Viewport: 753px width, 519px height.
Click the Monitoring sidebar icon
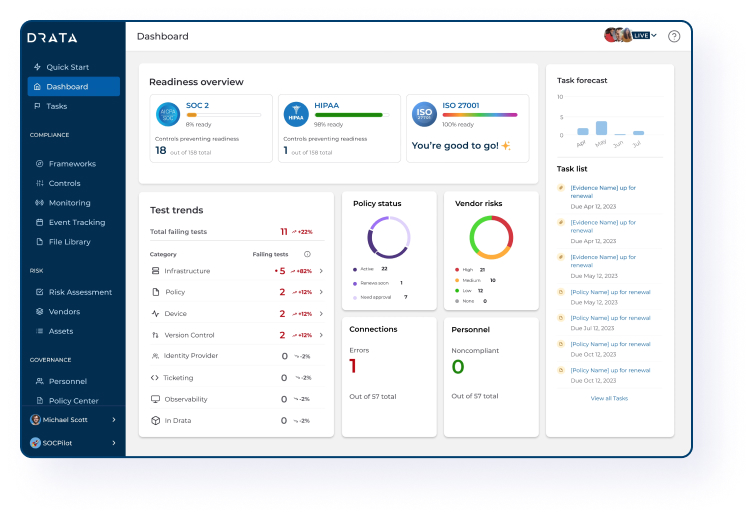tap(39, 203)
